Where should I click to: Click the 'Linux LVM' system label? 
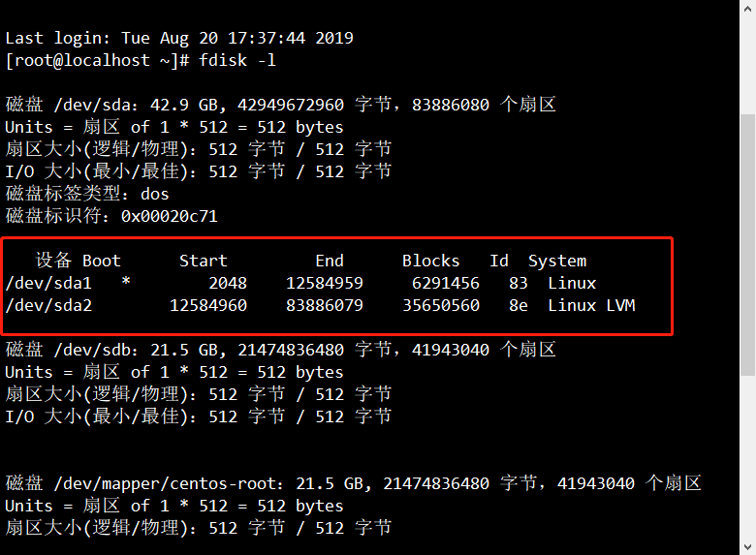coord(591,305)
